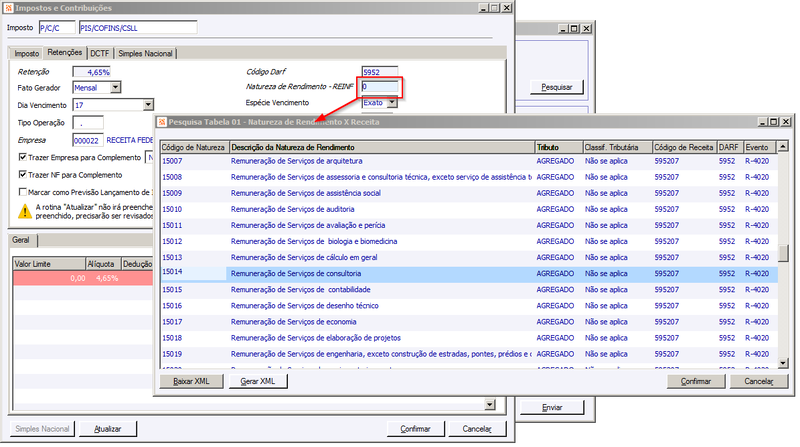800x447 pixels.
Task: Click the Empresa code field 000022
Action: click(x=88, y=140)
